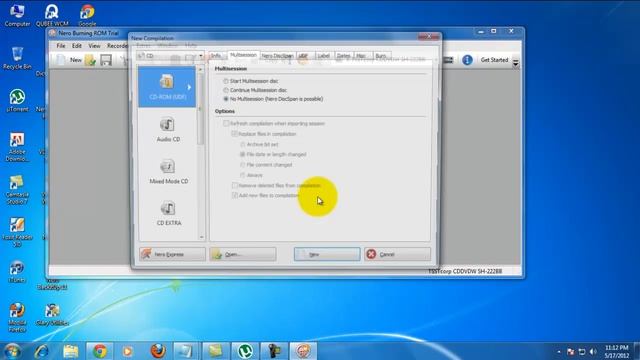Image resolution: width=640 pixels, height=360 pixels.
Task: Select File content changed option
Action: [242, 165]
